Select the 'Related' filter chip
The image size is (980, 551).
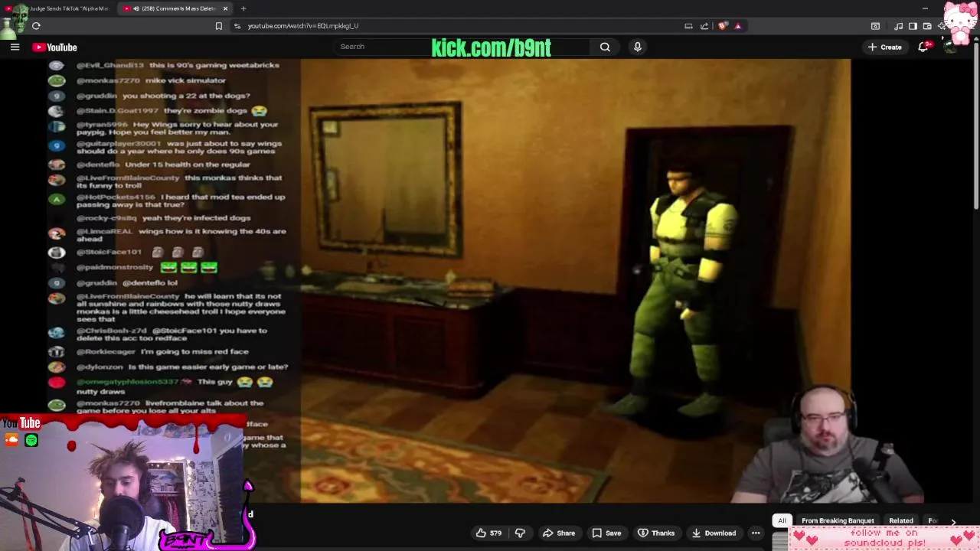901,520
